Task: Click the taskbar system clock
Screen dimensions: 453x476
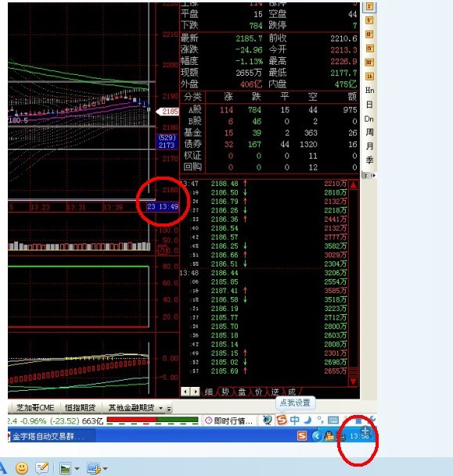Action: click(359, 436)
